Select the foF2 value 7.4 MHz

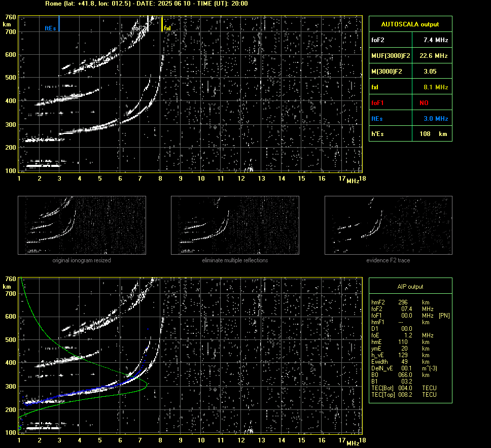[x=436, y=40]
